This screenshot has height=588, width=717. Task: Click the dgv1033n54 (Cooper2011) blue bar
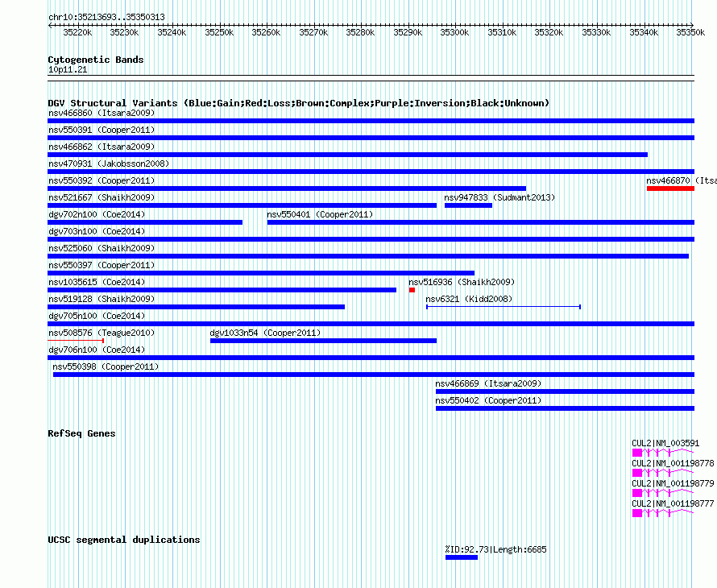323,341
